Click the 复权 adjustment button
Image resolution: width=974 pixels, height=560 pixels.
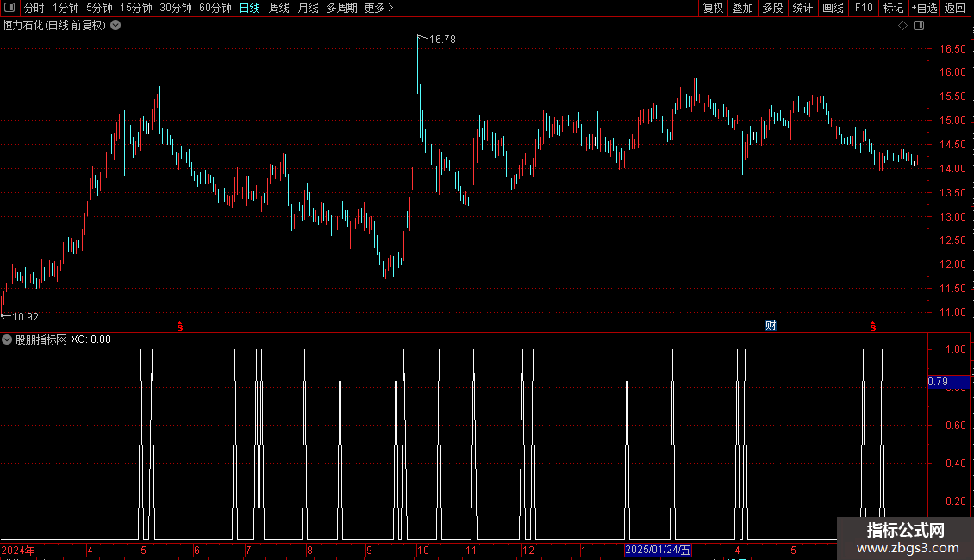[713, 8]
